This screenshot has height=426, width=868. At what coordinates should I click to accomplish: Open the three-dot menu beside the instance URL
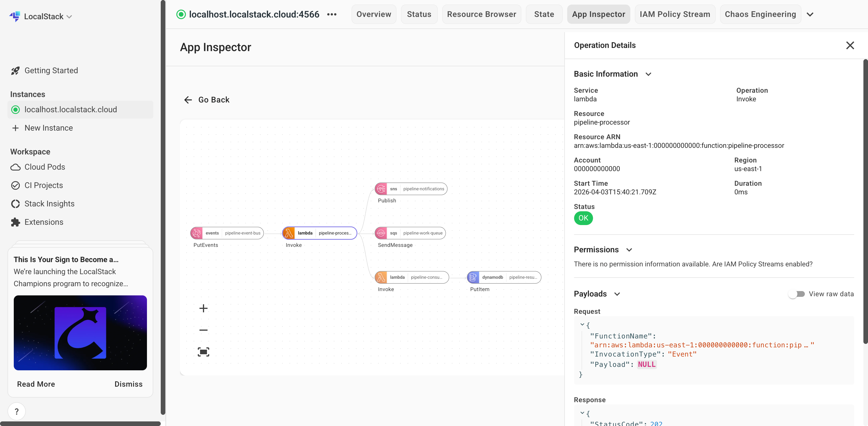pyautogui.click(x=332, y=14)
